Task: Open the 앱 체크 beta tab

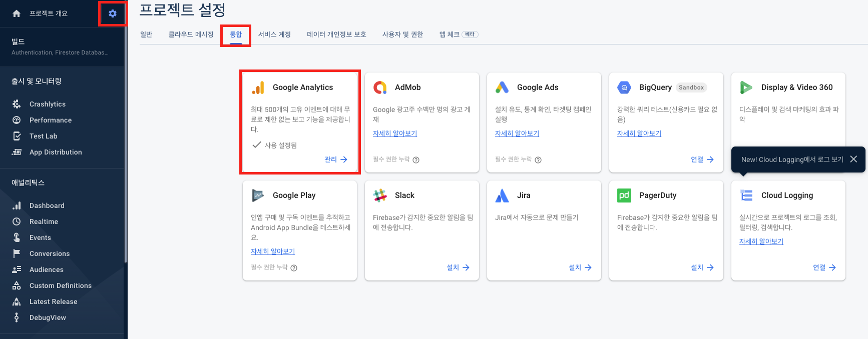Action: pyautogui.click(x=459, y=34)
